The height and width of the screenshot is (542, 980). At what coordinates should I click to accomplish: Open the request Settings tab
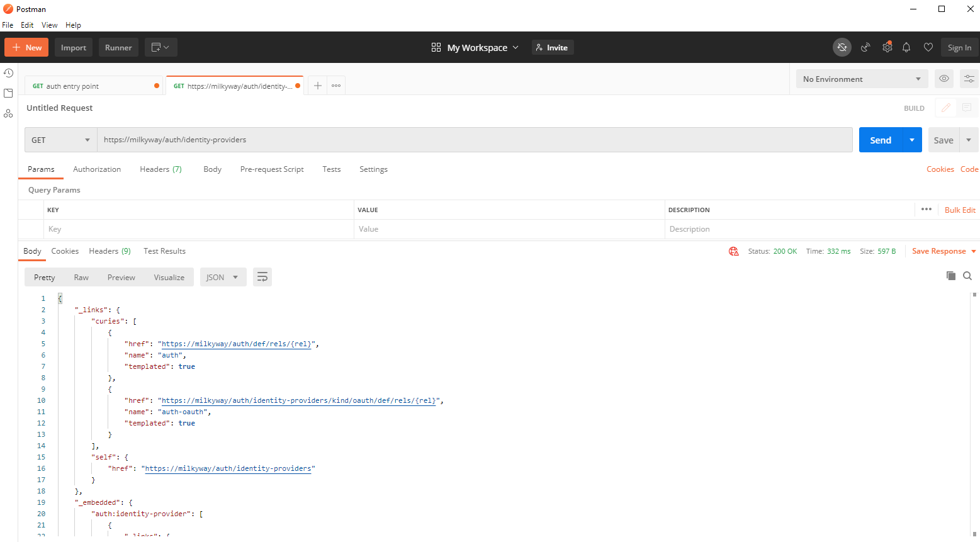(x=373, y=169)
